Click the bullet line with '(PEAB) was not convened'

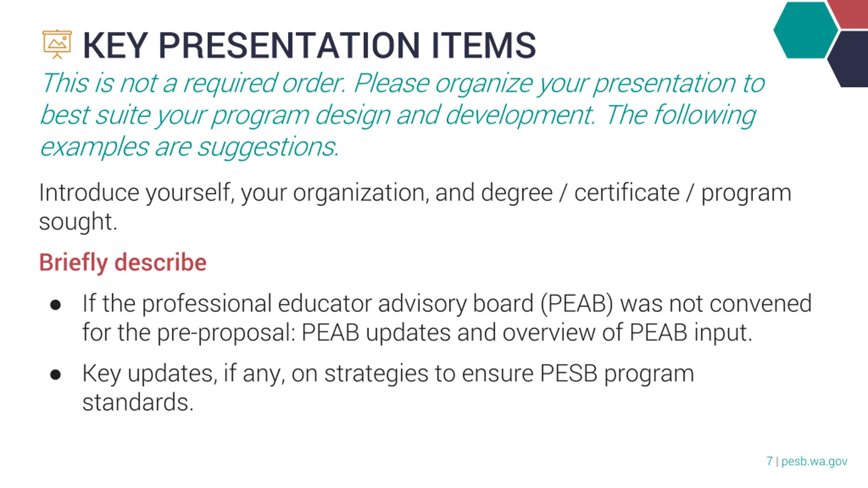[x=447, y=303]
